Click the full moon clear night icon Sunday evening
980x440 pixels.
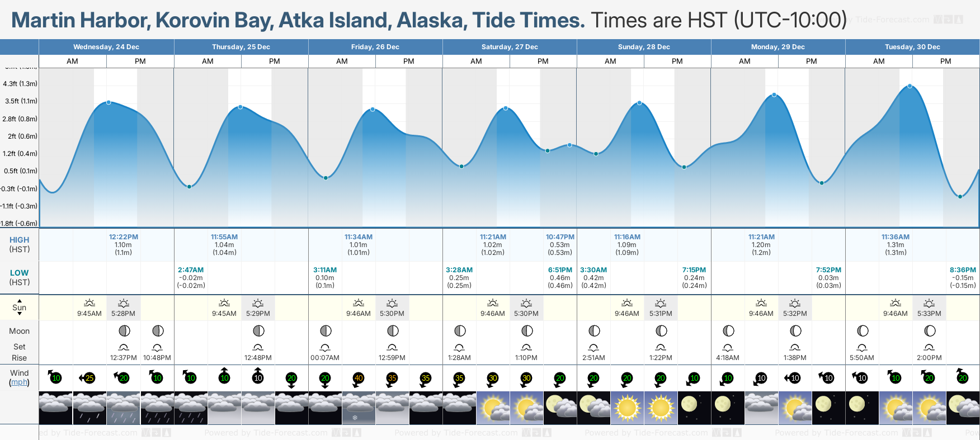tap(694, 408)
